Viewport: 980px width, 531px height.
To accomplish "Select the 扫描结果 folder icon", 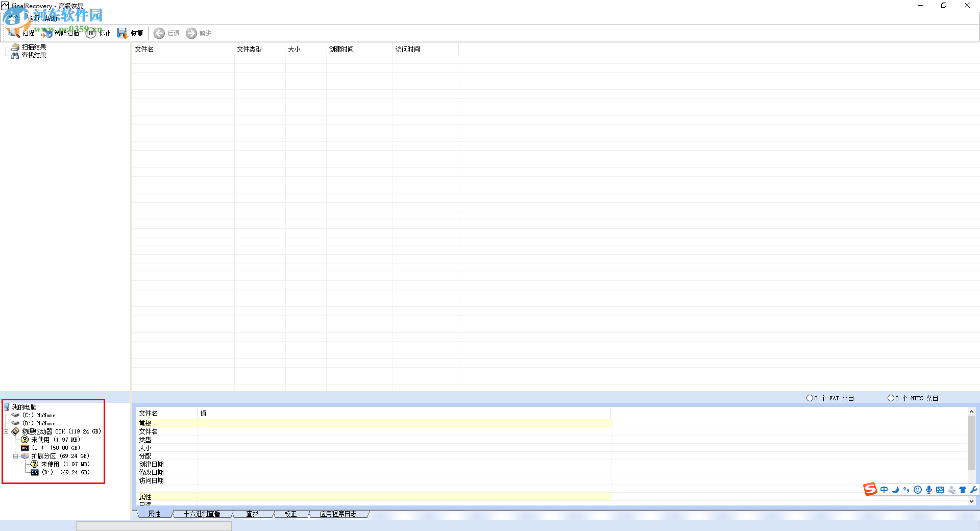I will point(15,47).
